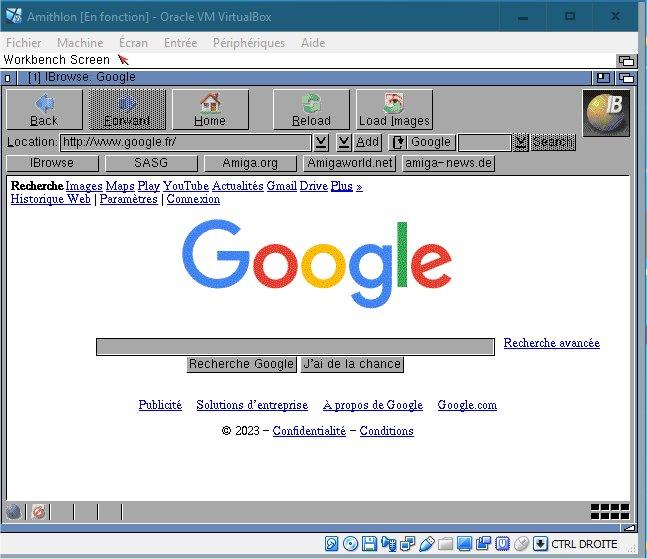Follow the Maps link
The image size is (647, 559).
coord(120,186)
